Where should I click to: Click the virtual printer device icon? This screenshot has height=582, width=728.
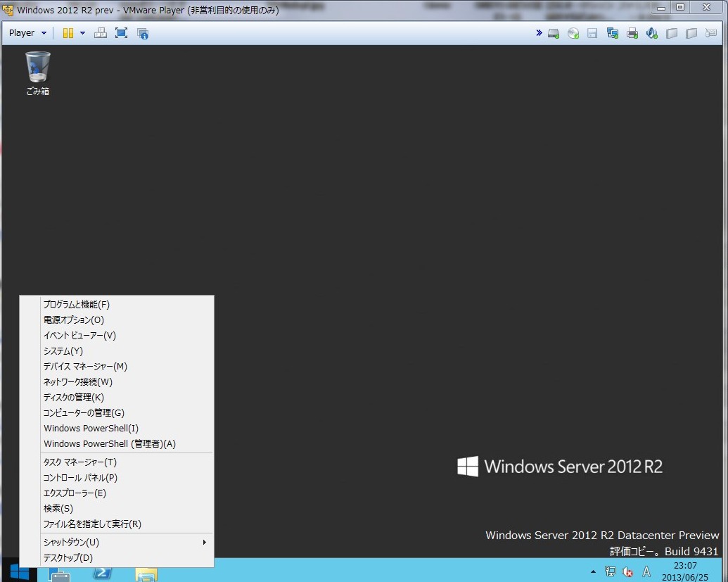632,32
